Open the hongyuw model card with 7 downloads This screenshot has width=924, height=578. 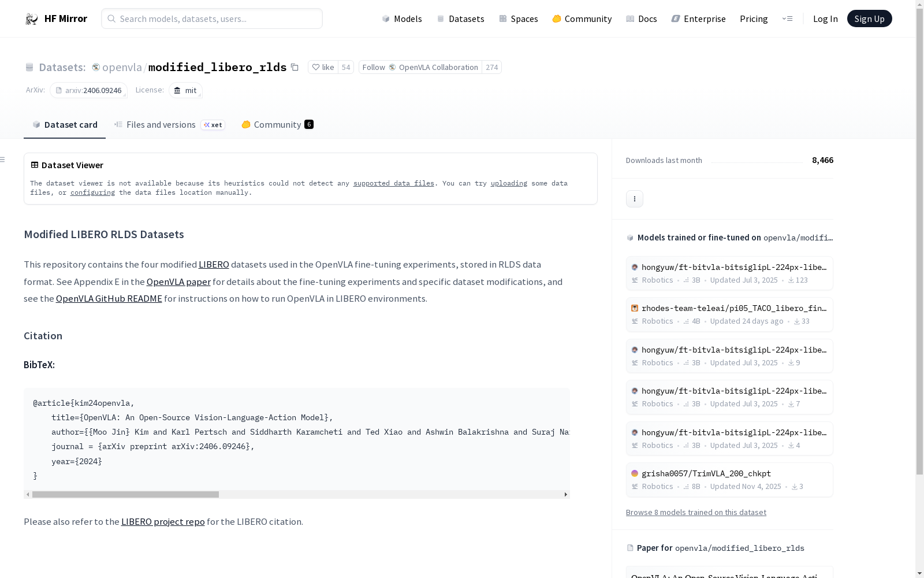(729, 397)
